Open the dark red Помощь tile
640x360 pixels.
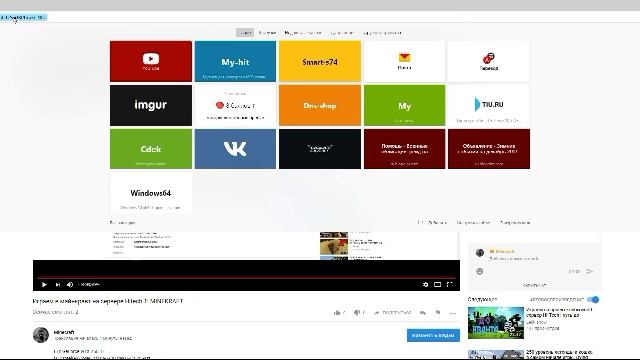point(404,149)
